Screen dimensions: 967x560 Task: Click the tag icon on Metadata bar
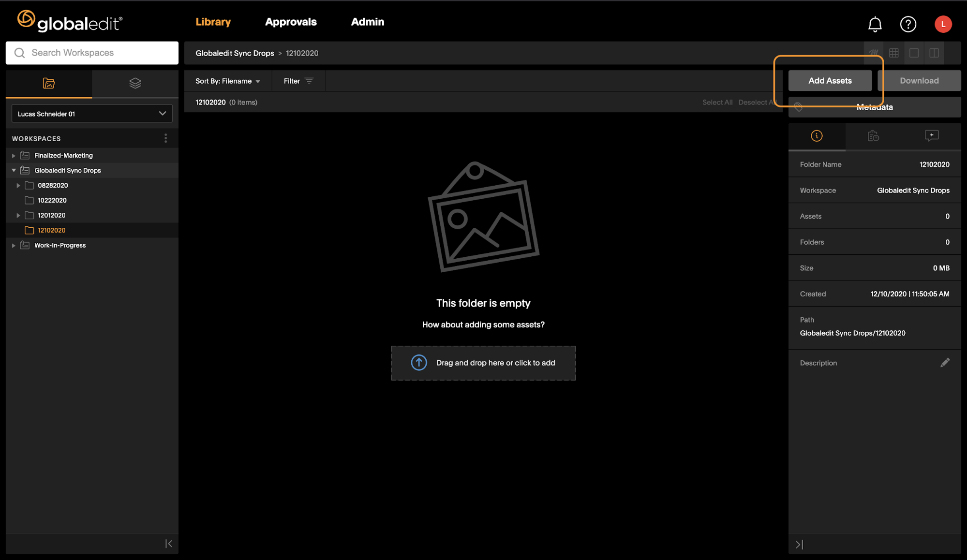tap(799, 107)
